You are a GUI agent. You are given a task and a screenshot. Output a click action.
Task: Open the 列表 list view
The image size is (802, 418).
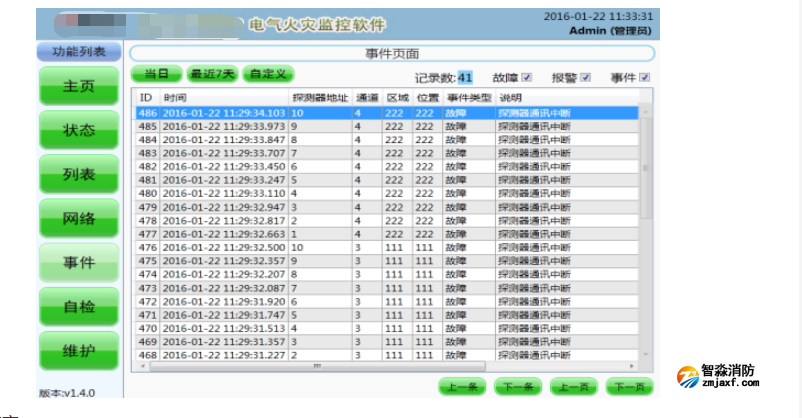pos(79,174)
